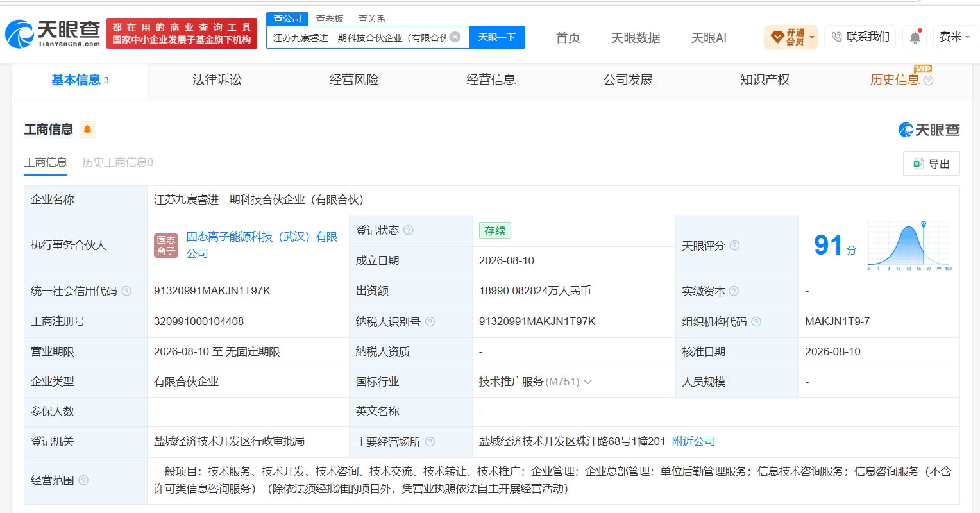Click the 天眼一下 search button
This screenshot has width=980, height=513.
point(497,37)
